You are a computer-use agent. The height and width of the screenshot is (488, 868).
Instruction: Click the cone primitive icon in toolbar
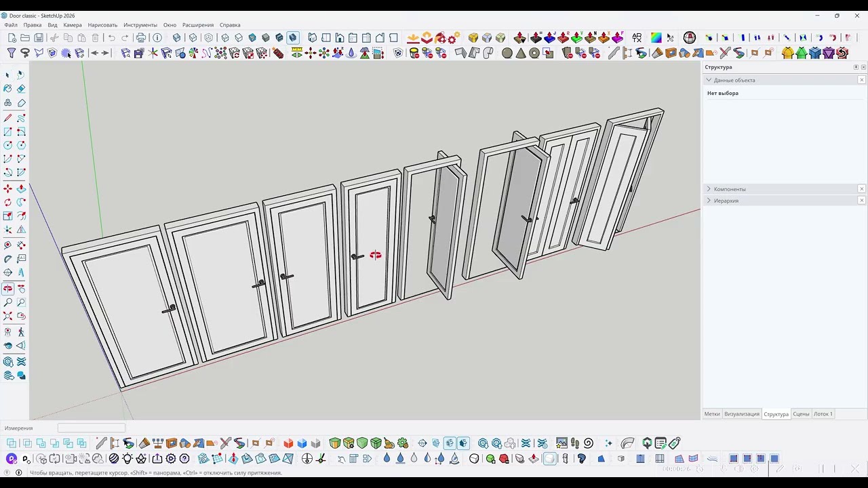(x=521, y=53)
